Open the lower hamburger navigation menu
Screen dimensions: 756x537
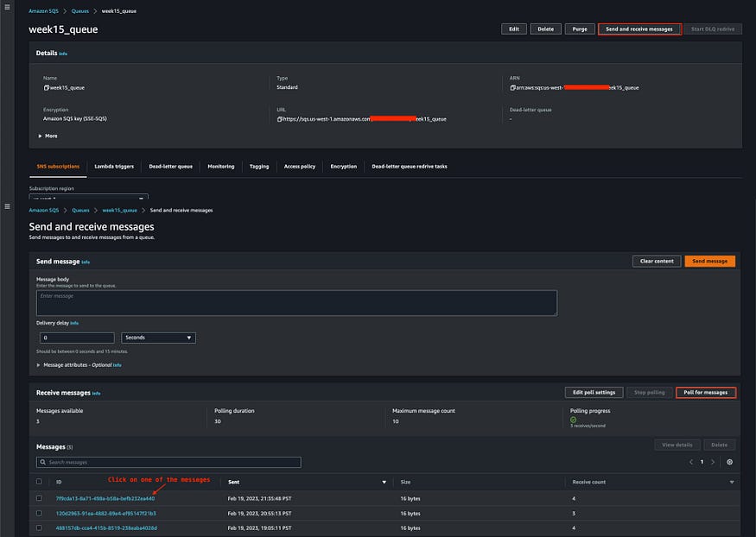(7, 206)
